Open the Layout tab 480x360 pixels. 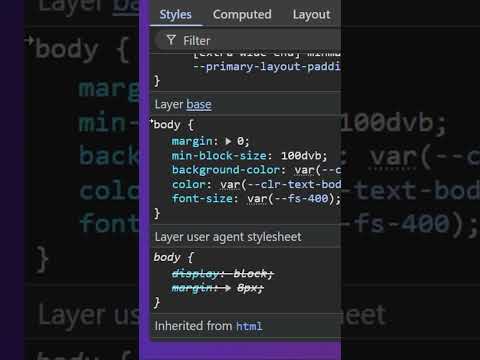click(x=311, y=14)
